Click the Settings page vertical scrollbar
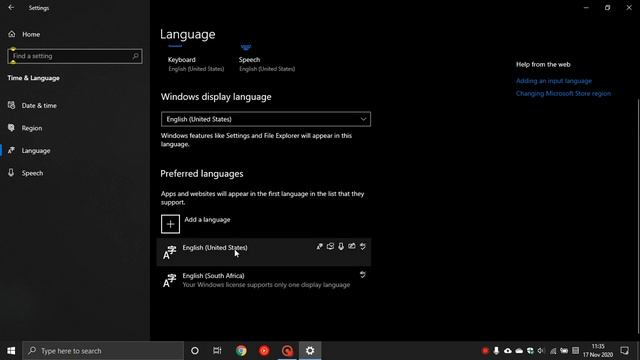Image resolution: width=640 pixels, height=360 pixels. coord(638,216)
